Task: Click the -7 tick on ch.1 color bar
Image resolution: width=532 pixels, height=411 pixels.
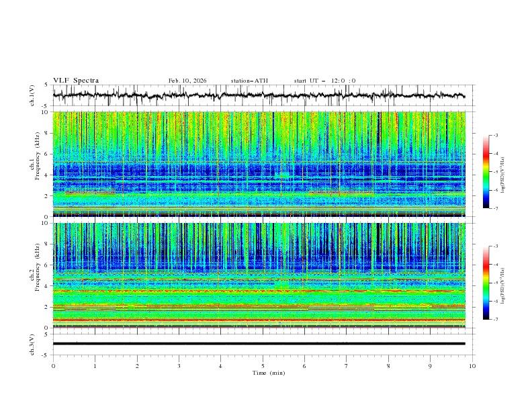Action: coord(495,209)
